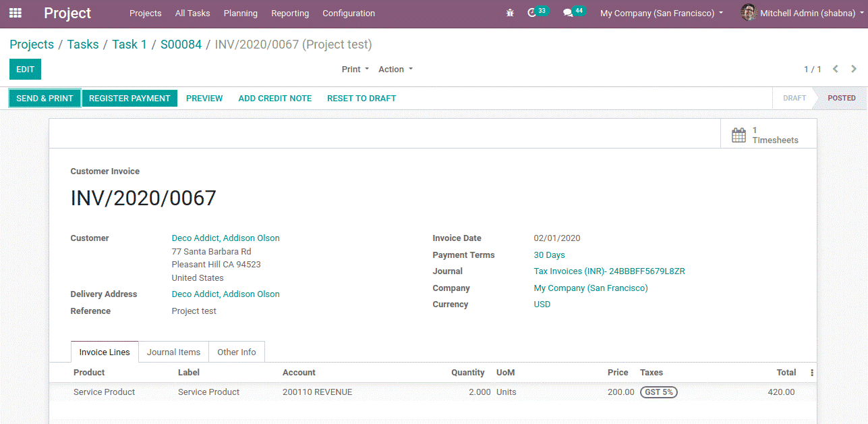Click the 1 / 1 pager counter
Screen dimensions: 868x424
tap(813, 69)
